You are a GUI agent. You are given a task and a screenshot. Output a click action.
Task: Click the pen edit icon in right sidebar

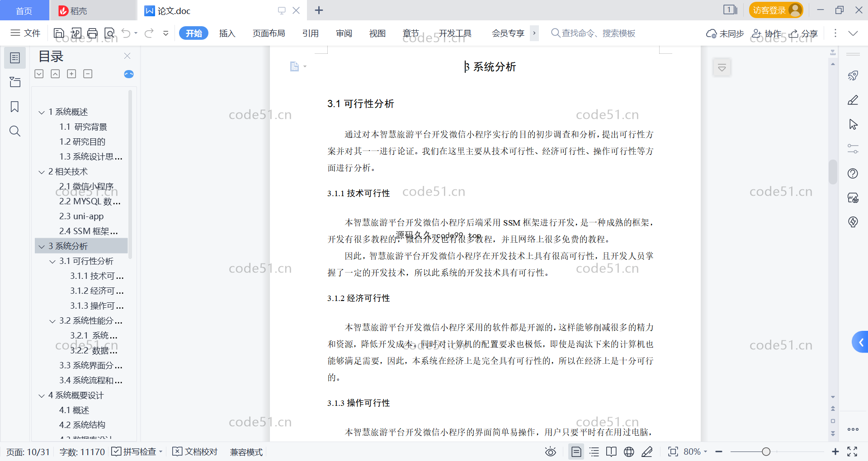[853, 100]
